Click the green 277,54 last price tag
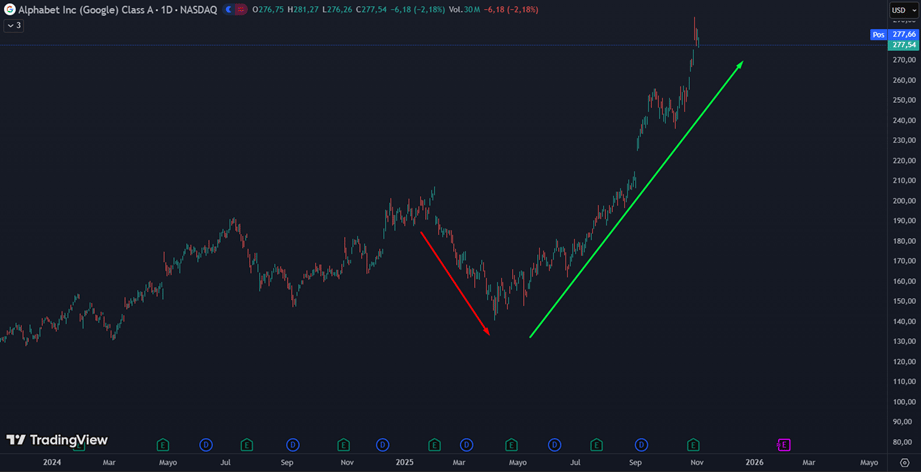The width and height of the screenshot is (921, 472). pyautogui.click(x=905, y=45)
